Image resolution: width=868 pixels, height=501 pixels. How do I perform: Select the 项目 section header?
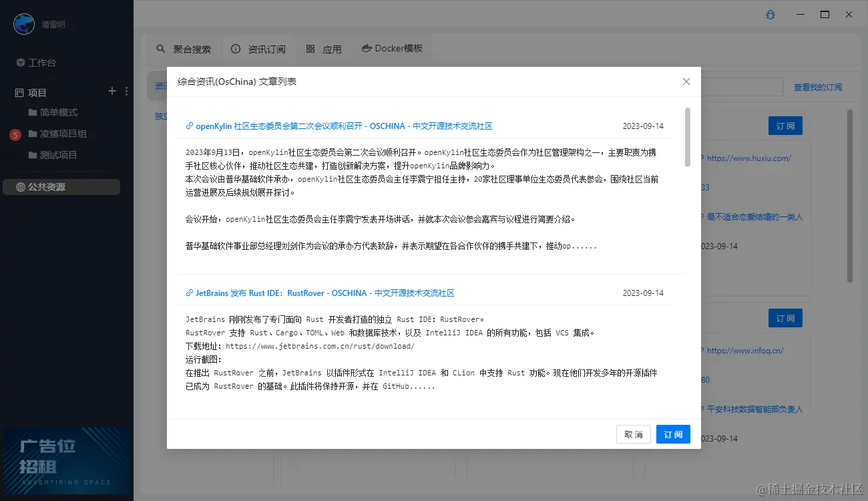click(x=31, y=92)
